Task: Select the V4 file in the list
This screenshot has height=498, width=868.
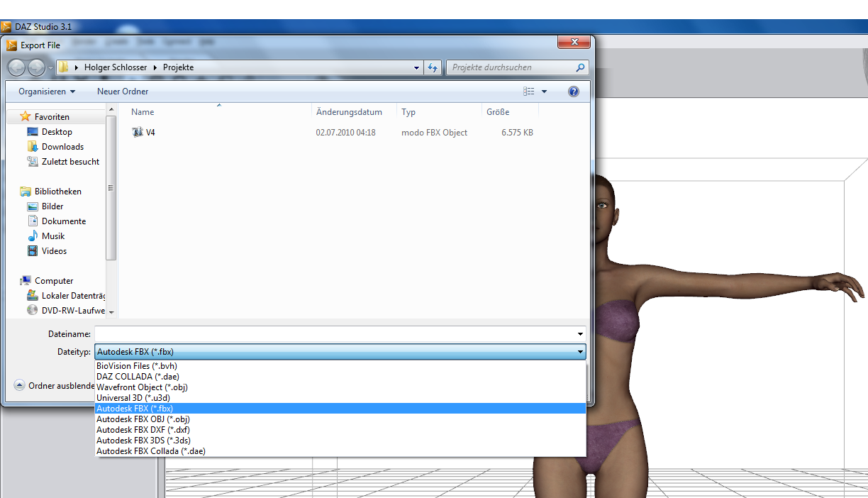Action: coord(150,133)
